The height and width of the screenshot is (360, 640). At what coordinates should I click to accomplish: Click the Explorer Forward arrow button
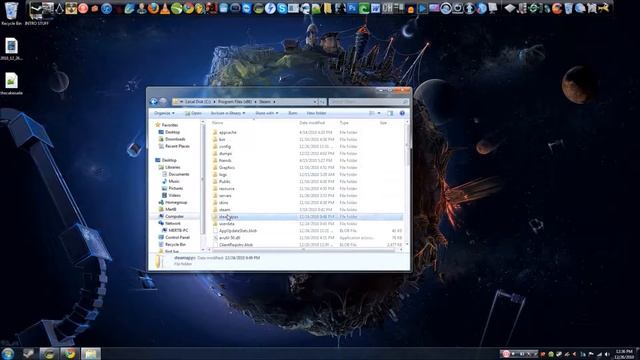pos(163,101)
